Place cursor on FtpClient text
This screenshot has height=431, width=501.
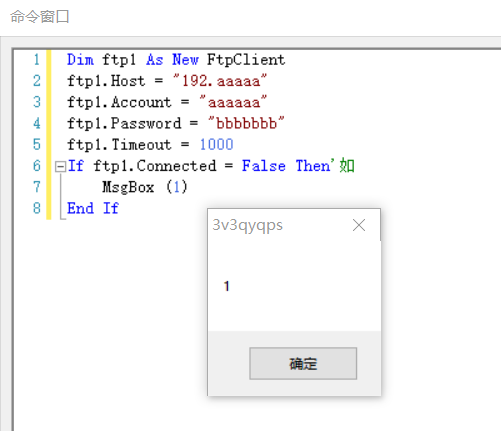click(246, 60)
